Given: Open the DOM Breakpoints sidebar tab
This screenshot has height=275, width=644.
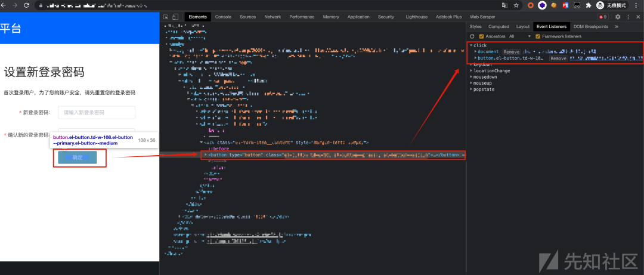Looking at the screenshot, I should (x=590, y=27).
